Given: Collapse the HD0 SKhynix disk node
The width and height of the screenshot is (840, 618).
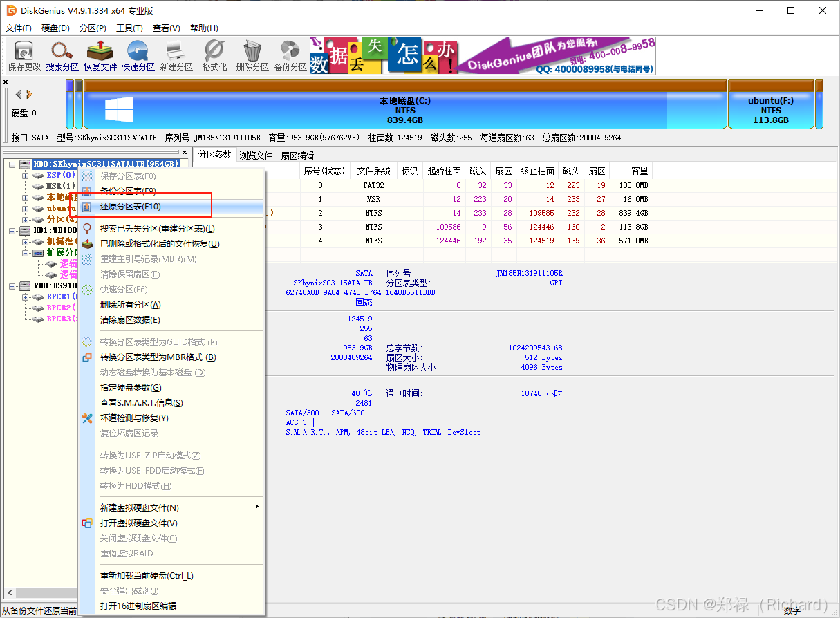Looking at the screenshot, I should click(x=12, y=164).
